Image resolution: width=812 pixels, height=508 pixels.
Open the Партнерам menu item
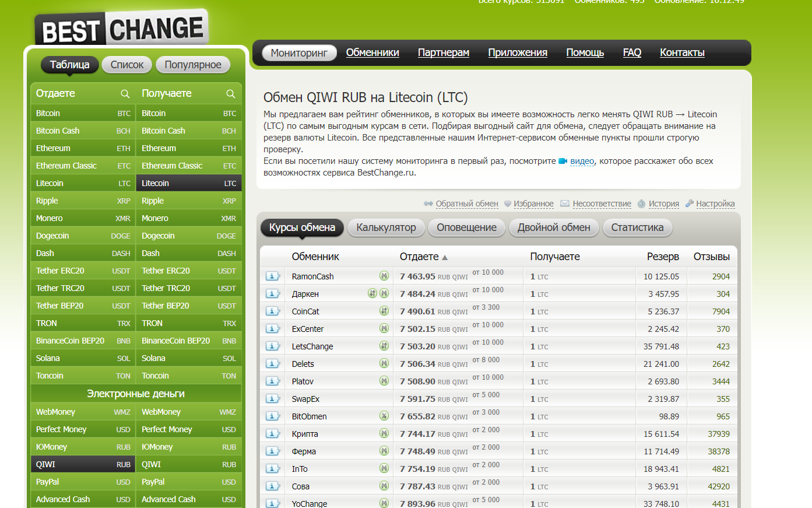click(444, 52)
